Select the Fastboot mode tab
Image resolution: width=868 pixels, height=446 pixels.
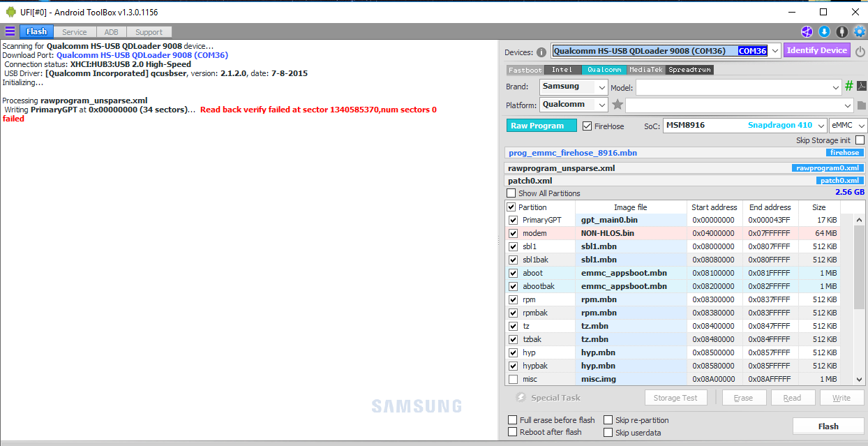525,70
